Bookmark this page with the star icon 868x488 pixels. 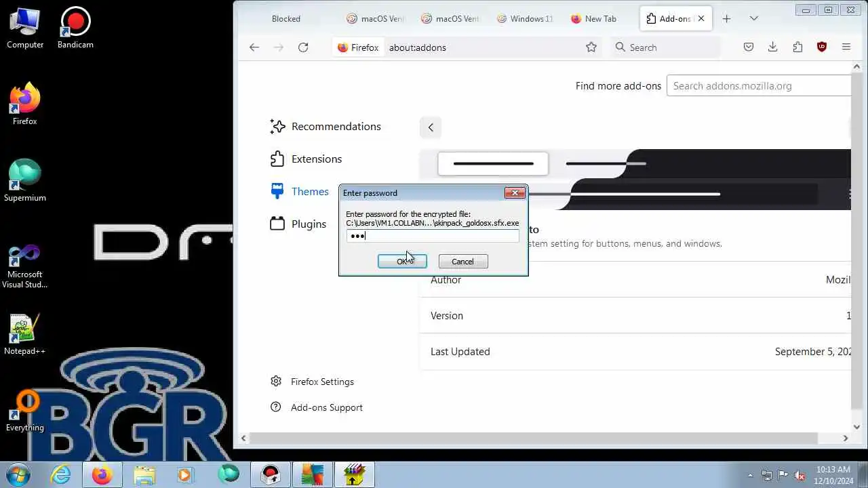point(591,47)
